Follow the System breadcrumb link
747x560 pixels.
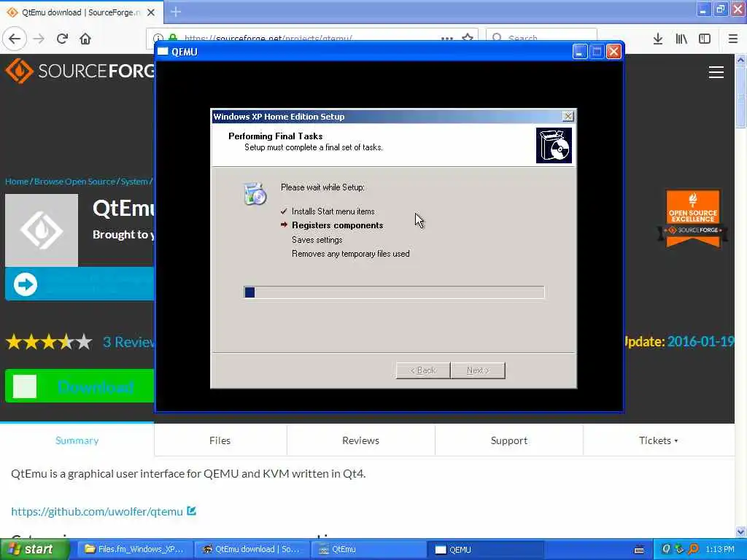(134, 182)
